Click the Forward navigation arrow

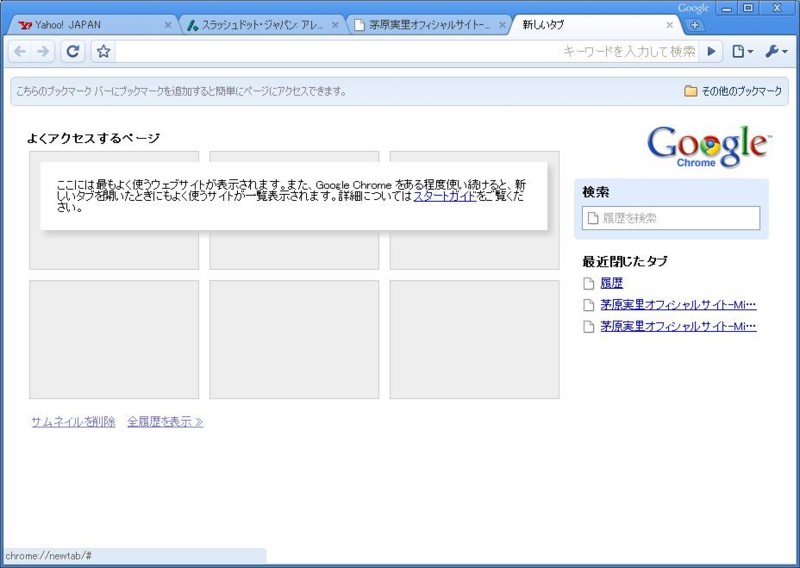tap(44, 52)
